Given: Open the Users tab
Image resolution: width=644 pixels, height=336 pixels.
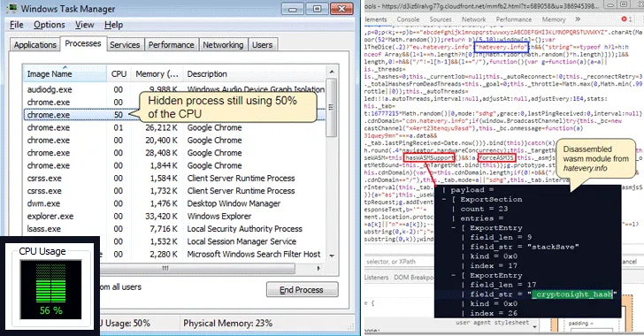Looking at the screenshot, I should click(x=262, y=45).
